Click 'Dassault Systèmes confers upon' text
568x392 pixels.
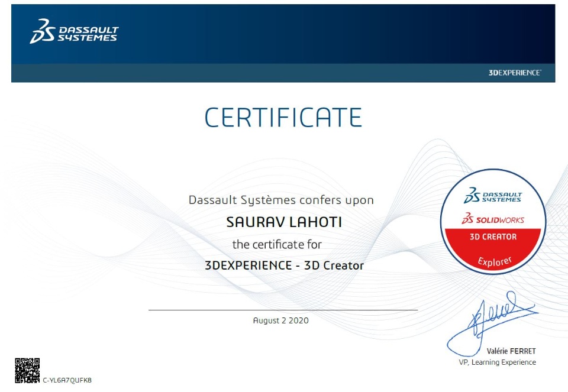(x=281, y=200)
